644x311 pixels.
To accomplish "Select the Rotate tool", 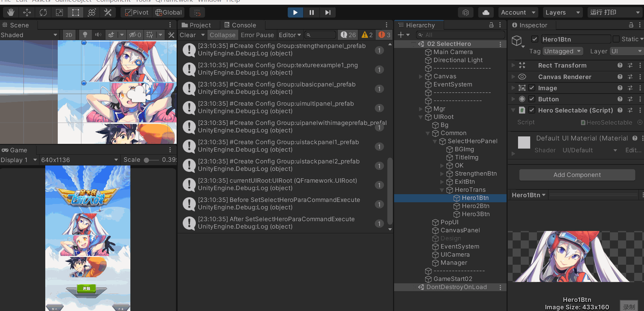I will click(43, 12).
